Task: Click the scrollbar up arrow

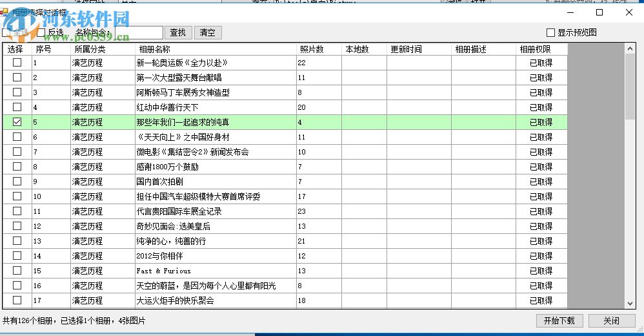Action: (630, 48)
